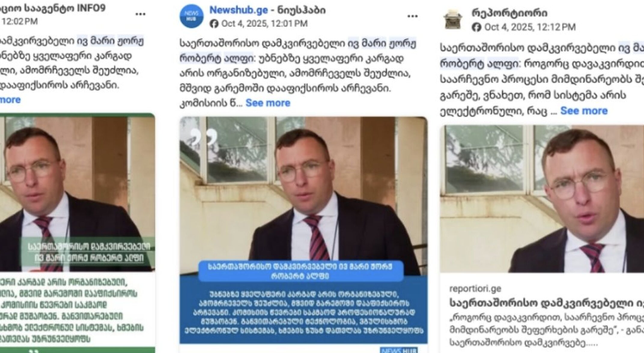Open the Newshub.ge post's three-dot options menu
644x353 pixels.
point(412,16)
